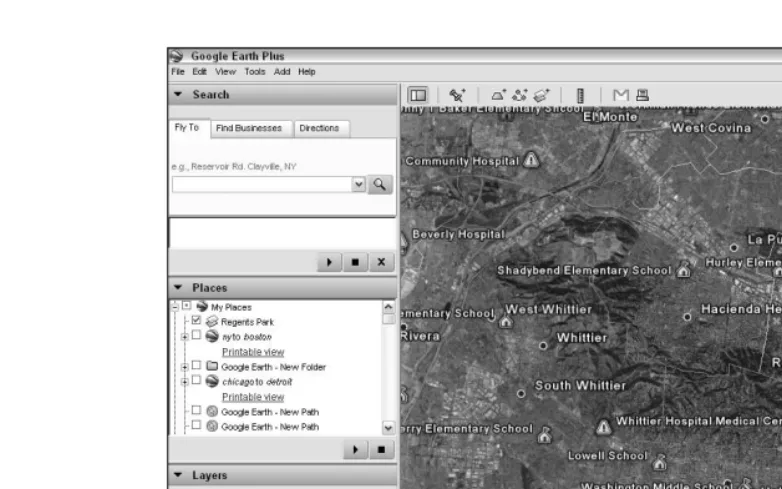
Task: Open the Fly To address dropdown arrow
Action: (x=359, y=184)
